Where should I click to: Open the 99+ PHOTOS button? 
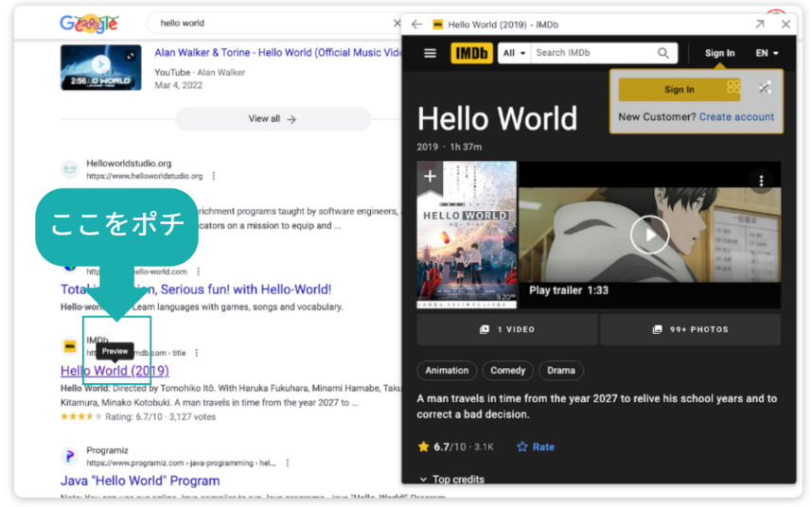click(x=690, y=329)
